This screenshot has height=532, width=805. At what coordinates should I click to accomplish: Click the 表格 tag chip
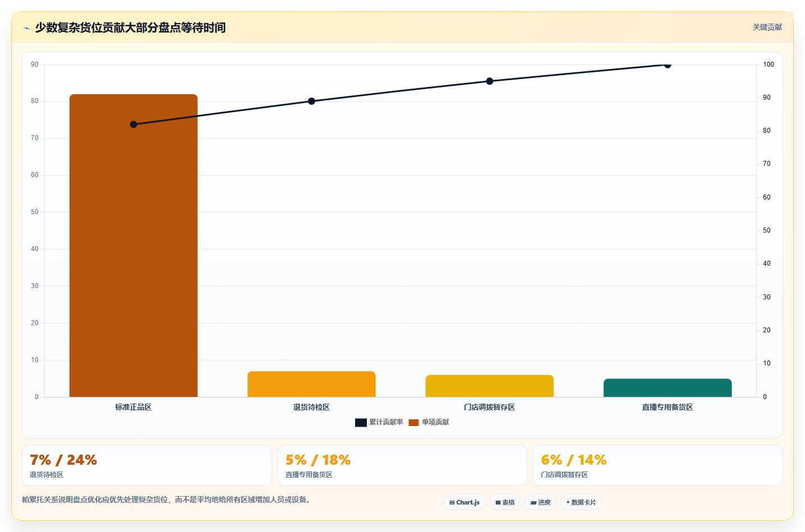[x=505, y=502]
